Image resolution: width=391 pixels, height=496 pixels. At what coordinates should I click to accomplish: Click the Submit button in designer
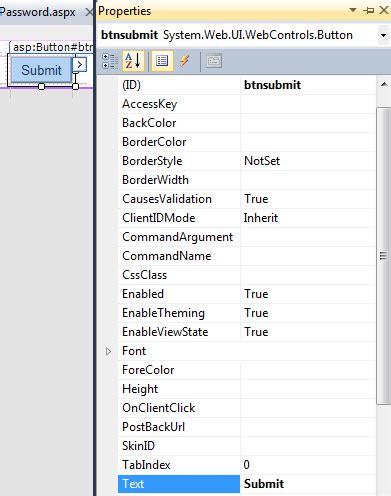(x=41, y=70)
